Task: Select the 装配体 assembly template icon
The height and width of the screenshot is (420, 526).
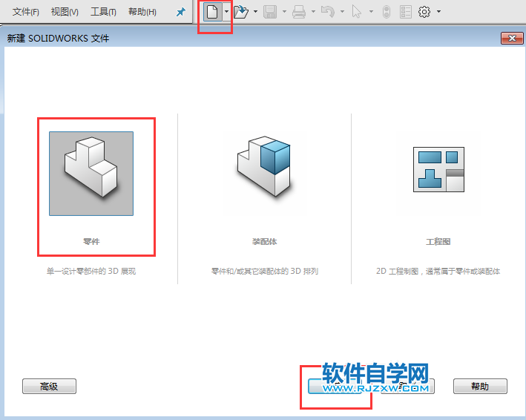Action: tap(264, 166)
